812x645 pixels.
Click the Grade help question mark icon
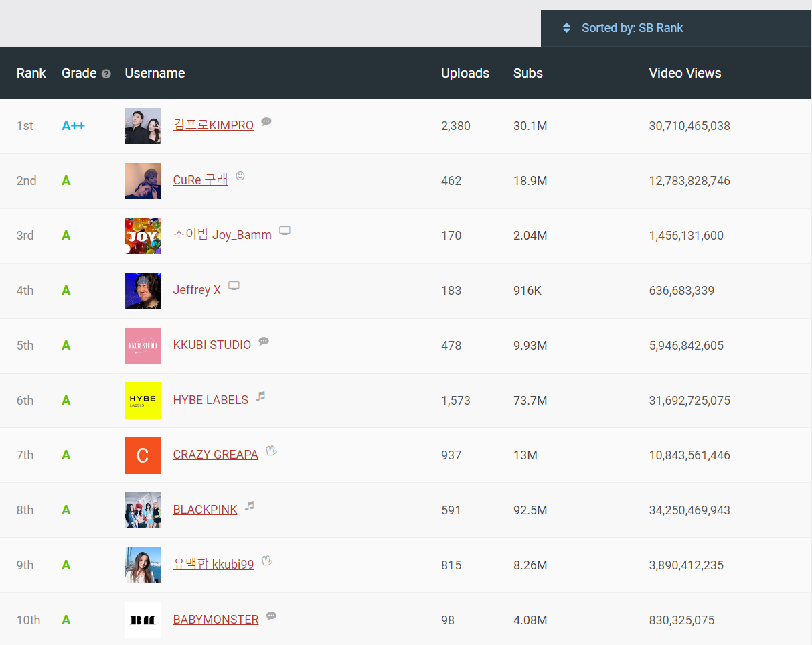pos(106,74)
